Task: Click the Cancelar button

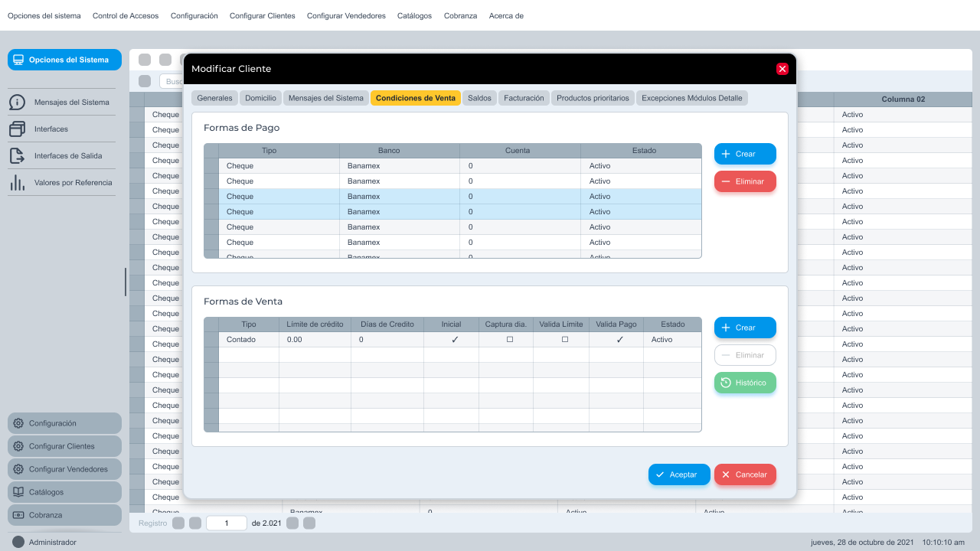Action: click(745, 474)
